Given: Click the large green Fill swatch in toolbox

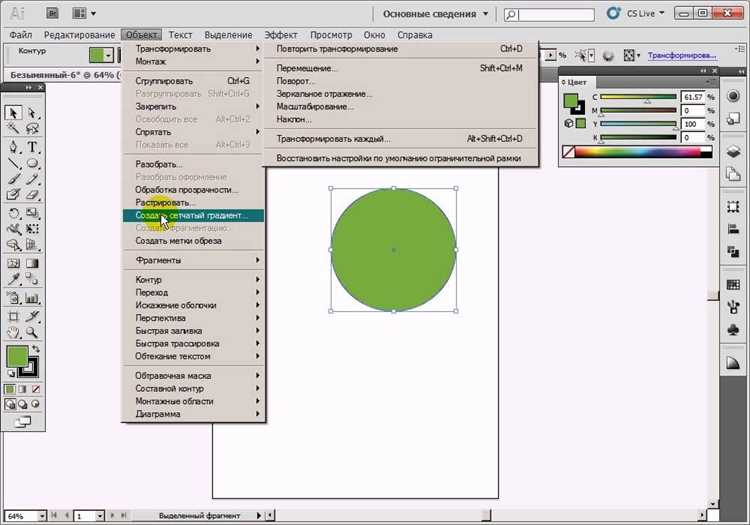Looking at the screenshot, I should pyautogui.click(x=17, y=357).
